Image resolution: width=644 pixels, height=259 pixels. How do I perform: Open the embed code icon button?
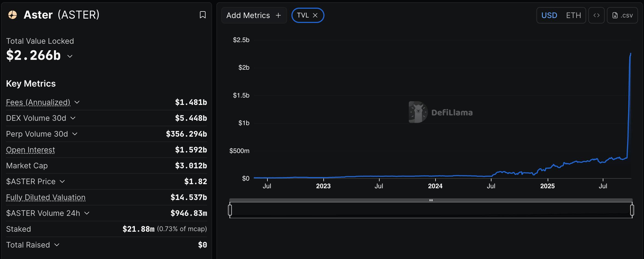click(596, 15)
